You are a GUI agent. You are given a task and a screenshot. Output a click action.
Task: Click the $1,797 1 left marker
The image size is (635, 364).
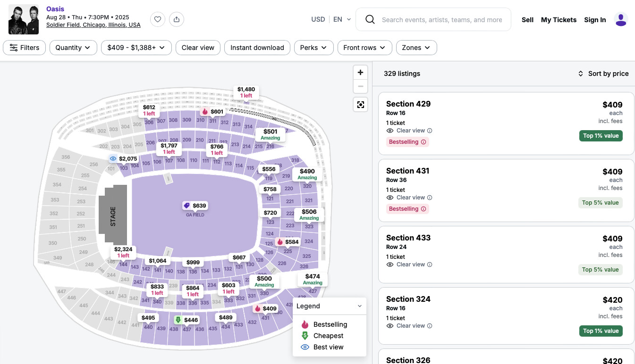(169, 149)
